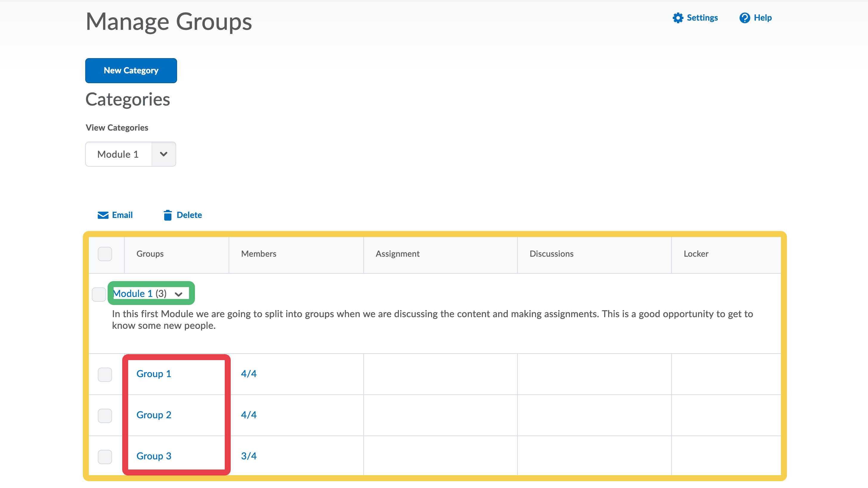Check the select-all checkbox in header

105,254
